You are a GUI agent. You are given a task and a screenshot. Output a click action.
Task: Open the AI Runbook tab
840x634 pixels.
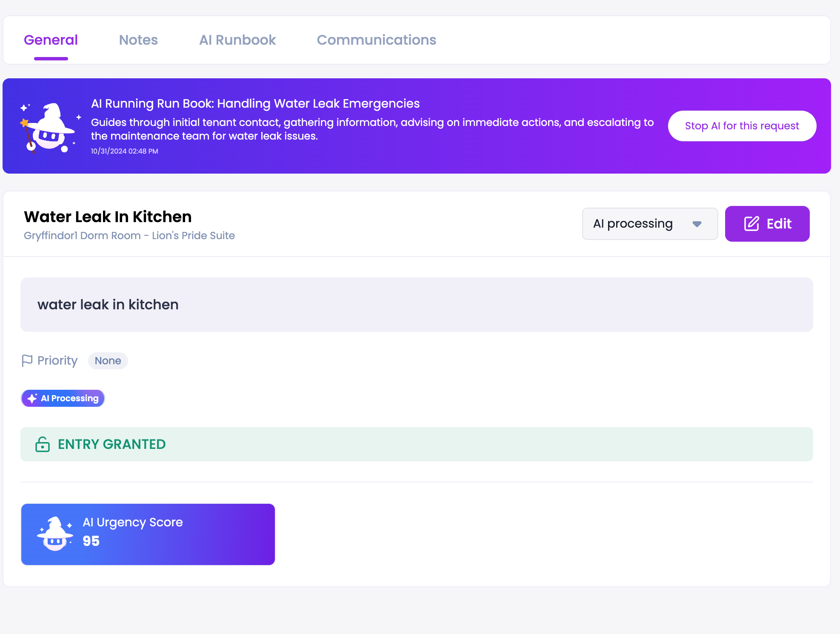237,40
